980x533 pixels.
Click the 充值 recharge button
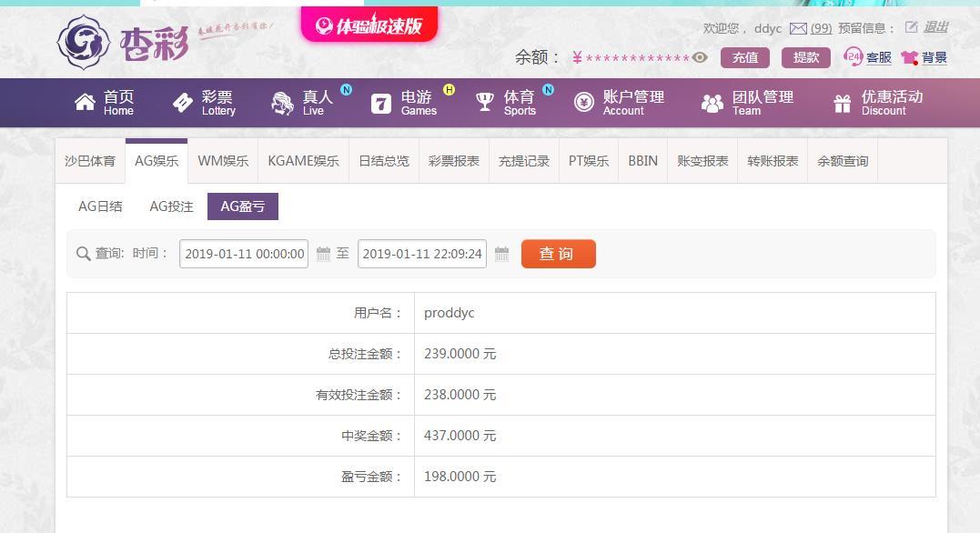(745, 57)
